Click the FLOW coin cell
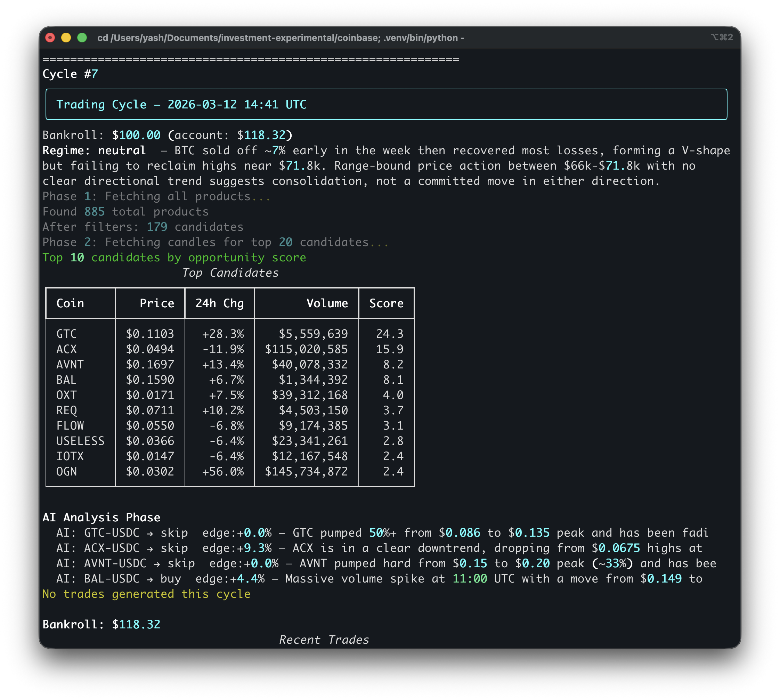The image size is (780, 700). tap(70, 426)
